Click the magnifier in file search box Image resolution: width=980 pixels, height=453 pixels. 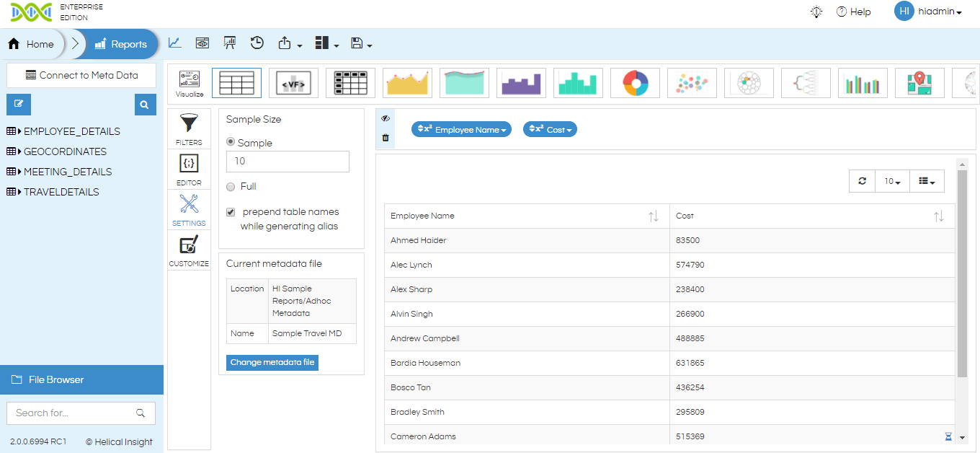click(141, 413)
